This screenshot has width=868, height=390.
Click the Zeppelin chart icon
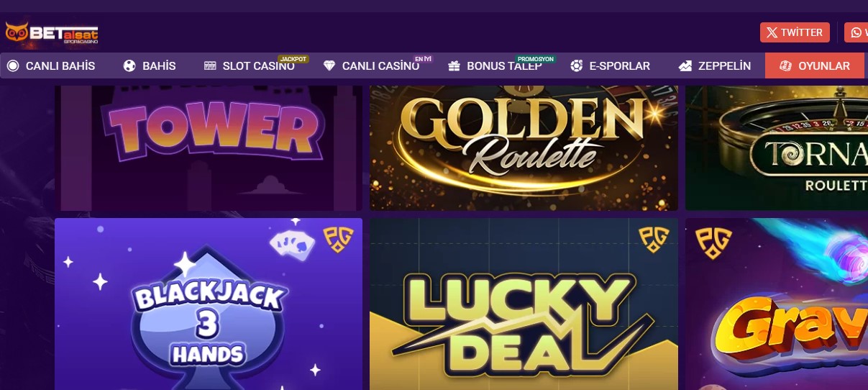coord(685,65)
